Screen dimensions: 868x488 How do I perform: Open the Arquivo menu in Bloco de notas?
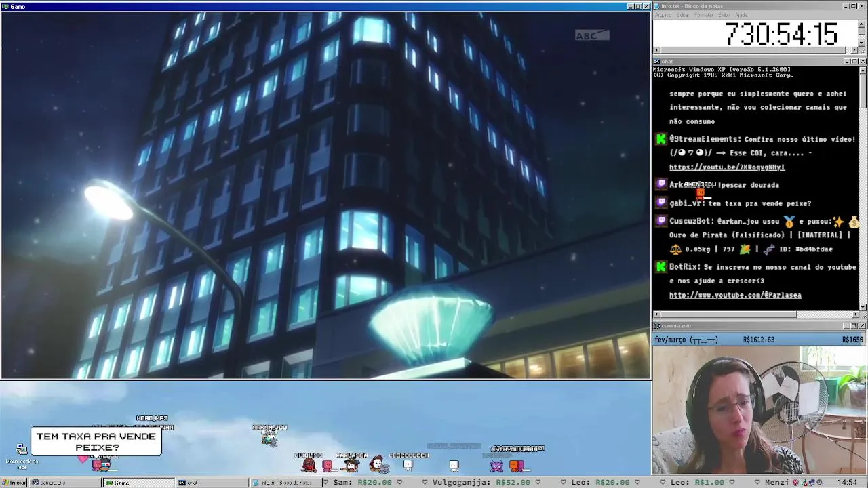[663, 15]
